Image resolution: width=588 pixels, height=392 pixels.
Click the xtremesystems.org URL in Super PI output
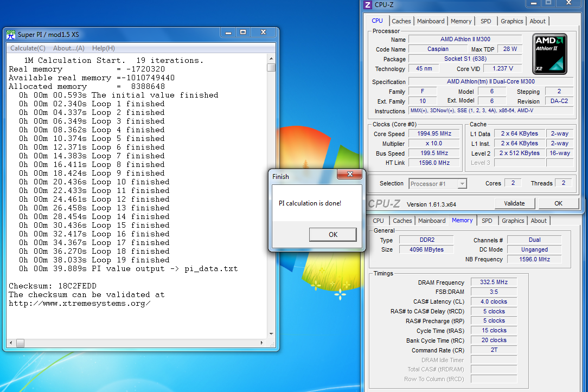(x=80, y=304)
